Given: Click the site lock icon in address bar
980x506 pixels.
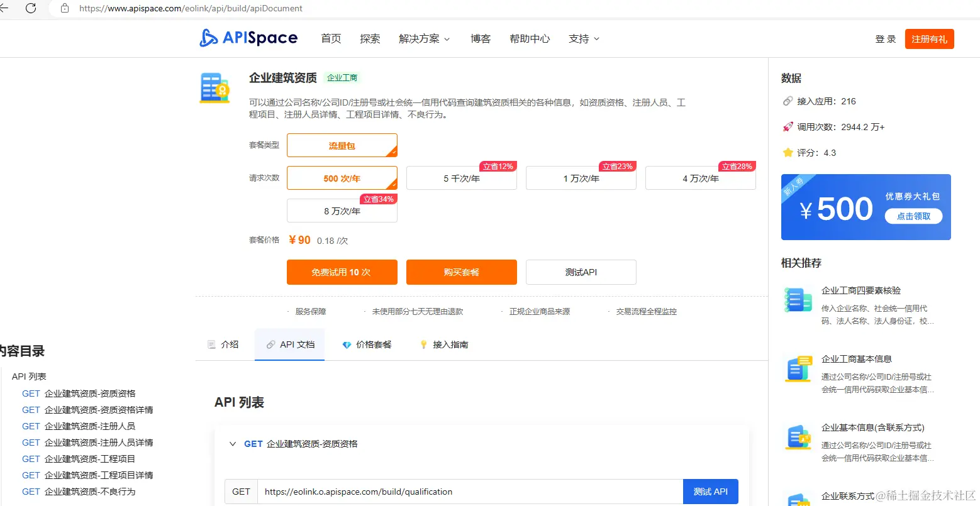Looking at the screenshot, I should [x=65, y=8].
